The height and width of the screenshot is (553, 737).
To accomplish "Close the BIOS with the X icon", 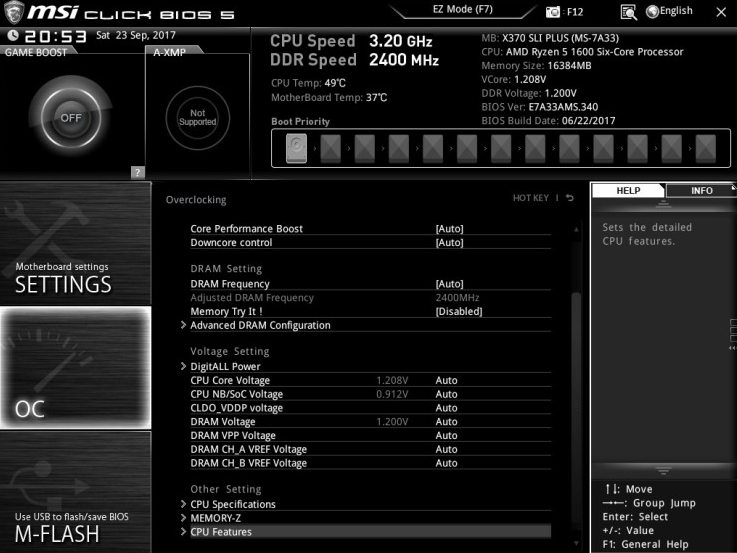I will pyautogui.click(x=721, y=12).
